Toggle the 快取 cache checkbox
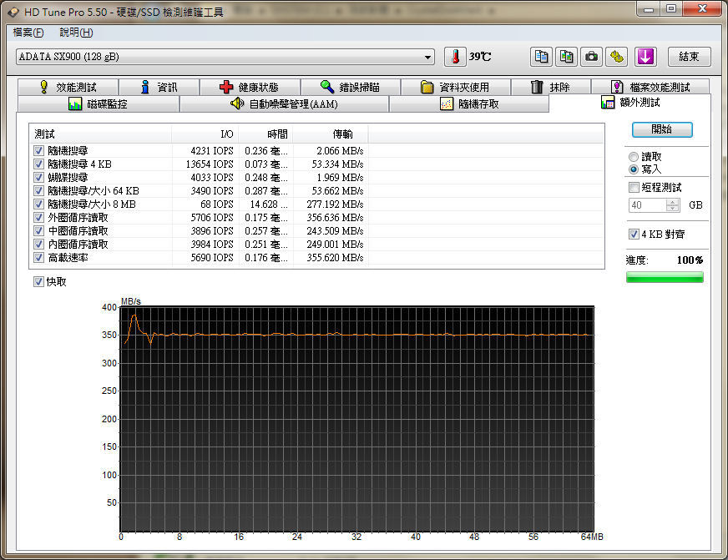 38,281
